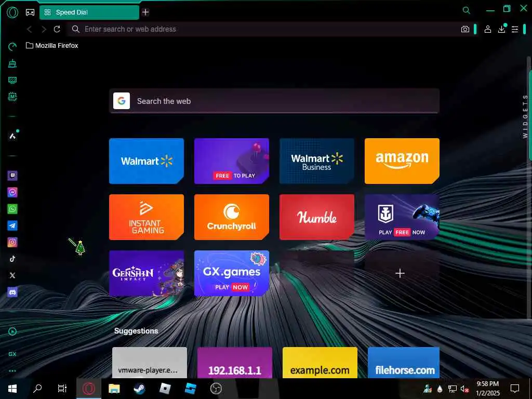Open the example.com suggestion tile
This screenshot has height=399, width=532.
click(x=320, y=362)
